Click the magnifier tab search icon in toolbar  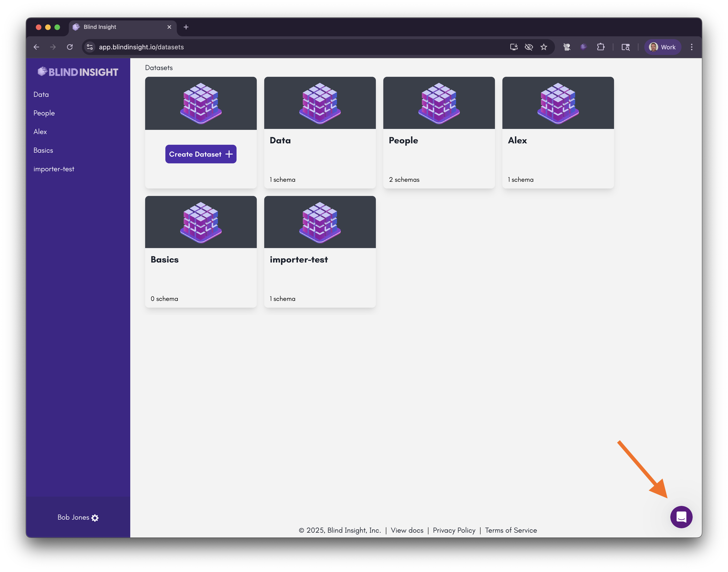[625, 47]
